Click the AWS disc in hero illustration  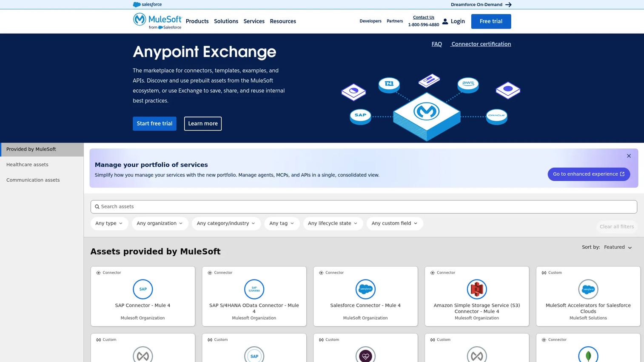468,84
